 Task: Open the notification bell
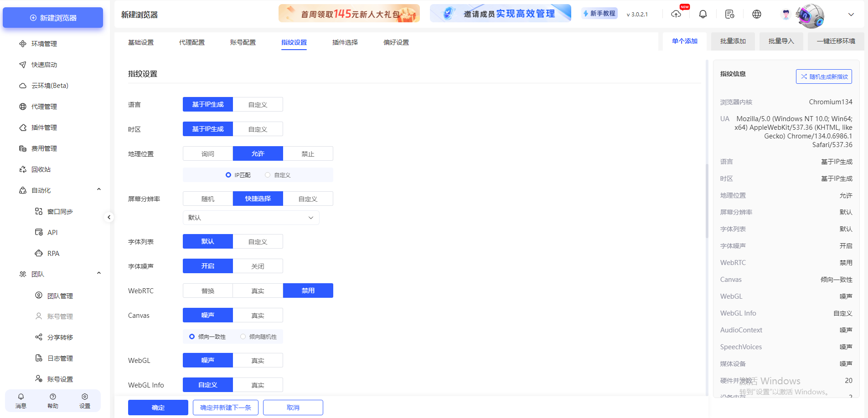(703, 14)
